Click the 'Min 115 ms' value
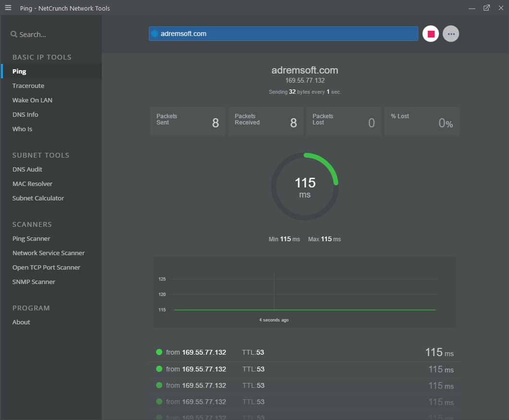 click(x=284, y=239)
